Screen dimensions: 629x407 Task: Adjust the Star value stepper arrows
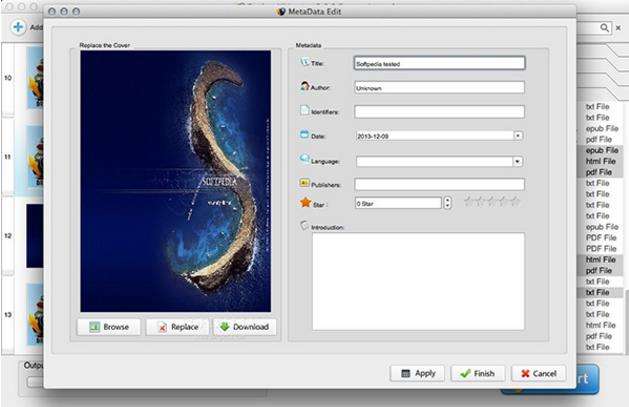(x=447, y=203)
